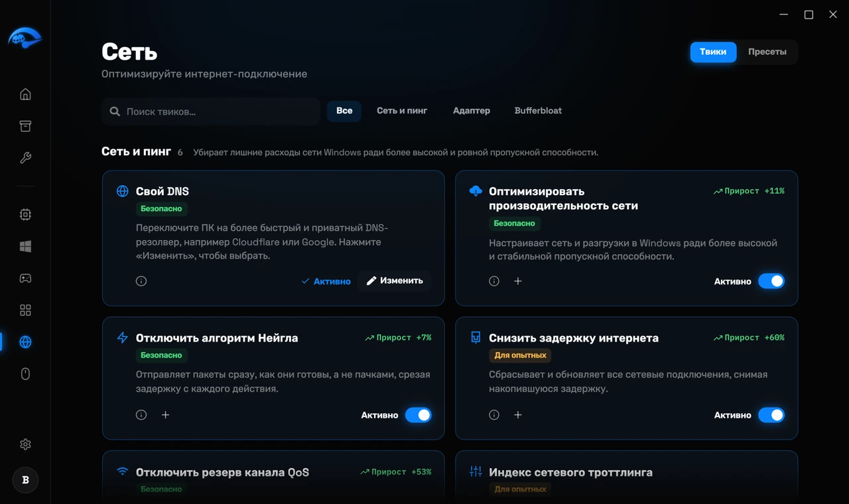849x504 pixels.
Task: Click the Прирост +53% label
Action: (x=396, y=472)
